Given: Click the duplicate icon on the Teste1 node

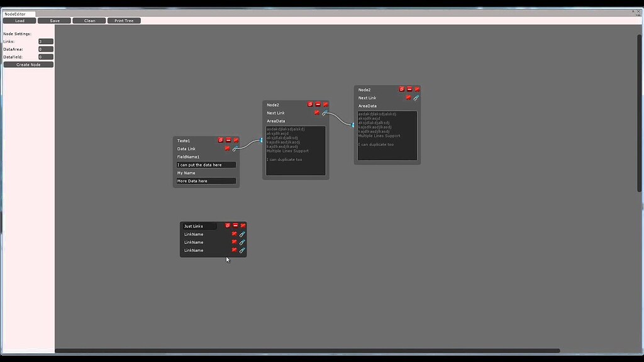Looking at the screenshot, I should click(x=220, y=140).
